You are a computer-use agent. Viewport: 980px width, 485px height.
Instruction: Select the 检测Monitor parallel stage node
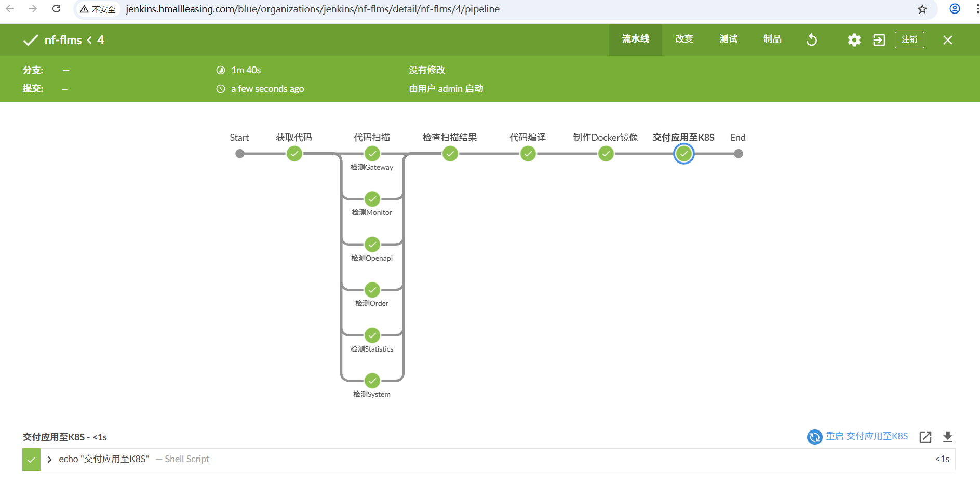[372, 199]
